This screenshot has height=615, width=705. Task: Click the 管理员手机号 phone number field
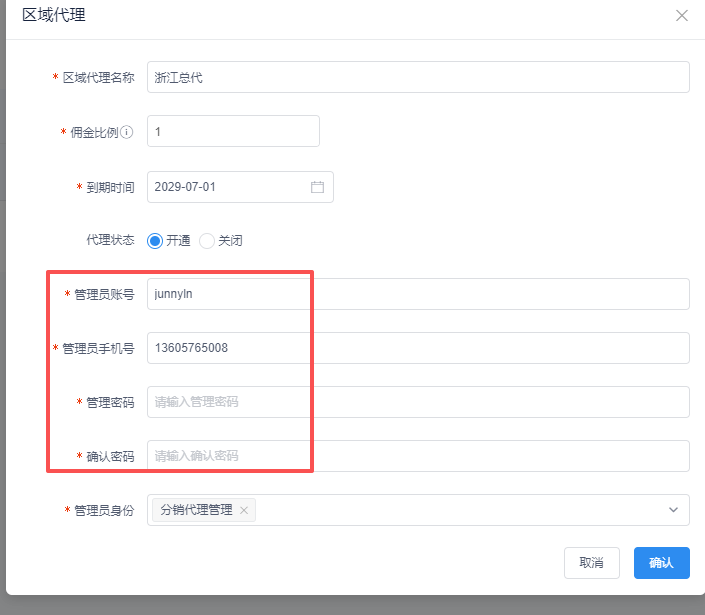[x=417, y=348]
